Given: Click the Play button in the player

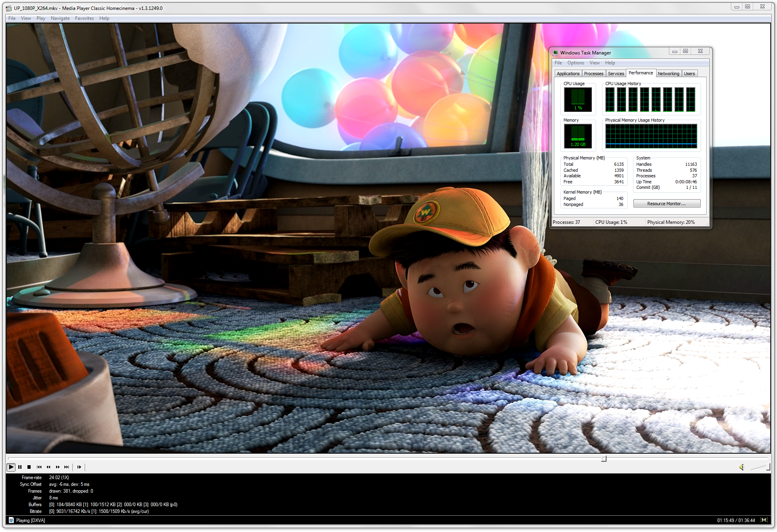Looking at the screenshot, I should point(11,467).
